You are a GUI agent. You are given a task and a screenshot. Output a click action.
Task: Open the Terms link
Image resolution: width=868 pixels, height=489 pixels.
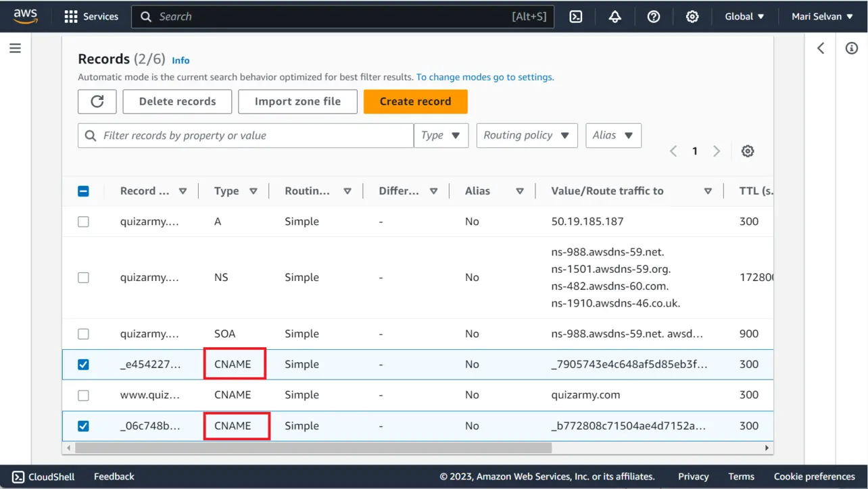click(x=741, y=476)
